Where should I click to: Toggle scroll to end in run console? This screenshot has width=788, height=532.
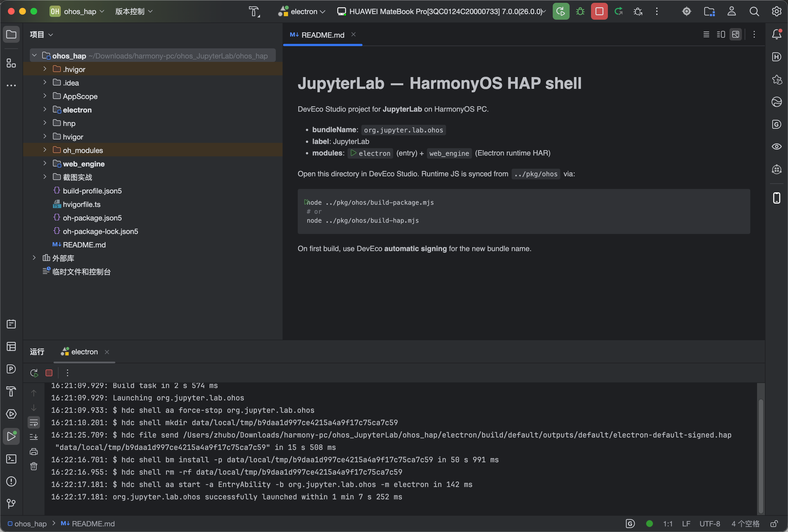[x=34, y=437]
